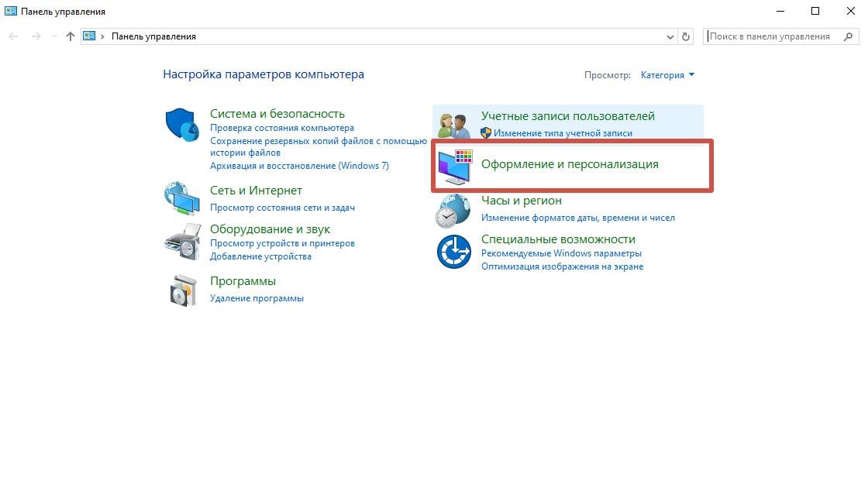
Task: Click 'Добавление устройства' link
Action: tap(260, 256)
